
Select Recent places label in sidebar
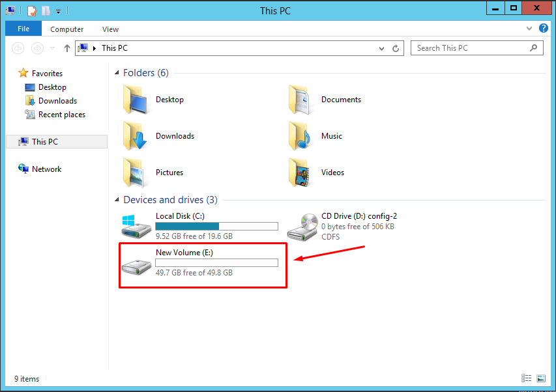pos(62,115)
